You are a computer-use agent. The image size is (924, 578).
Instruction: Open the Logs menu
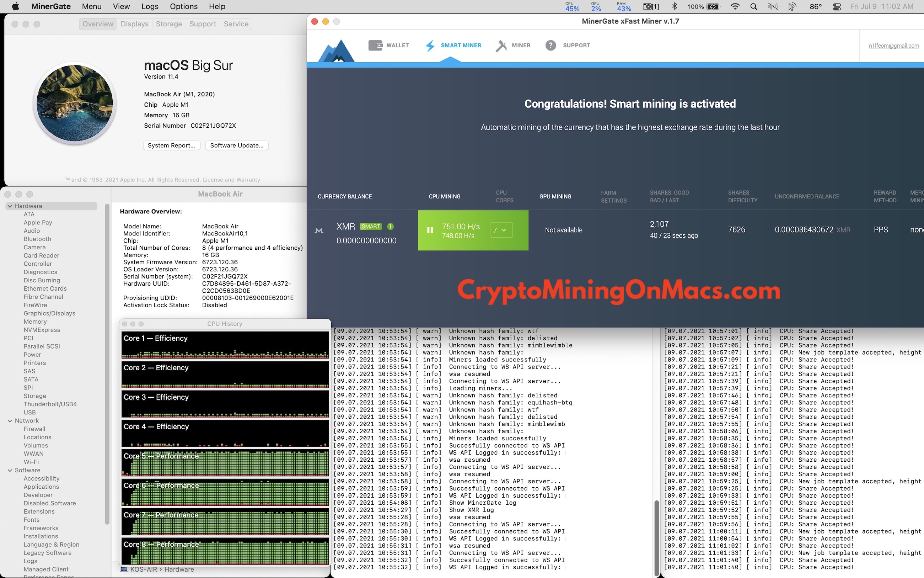point(150,6)
